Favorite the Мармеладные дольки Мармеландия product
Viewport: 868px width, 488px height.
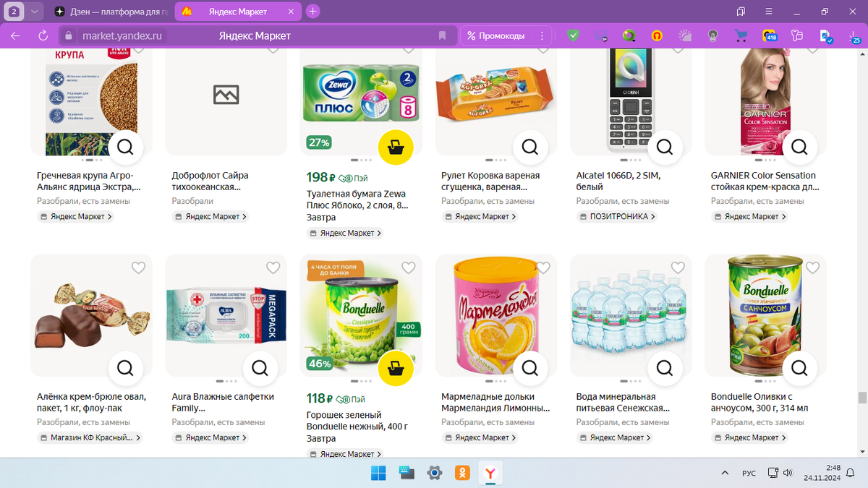pyautogui.click(x=542, y=268)
